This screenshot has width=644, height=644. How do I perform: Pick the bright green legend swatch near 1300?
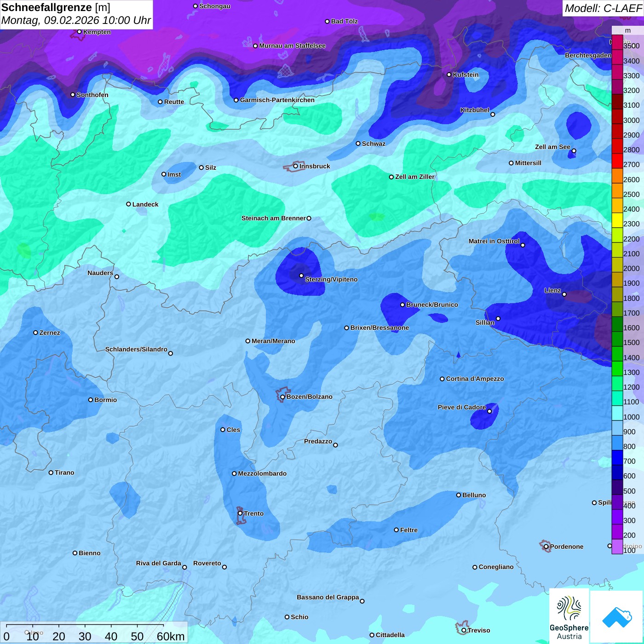617,369
